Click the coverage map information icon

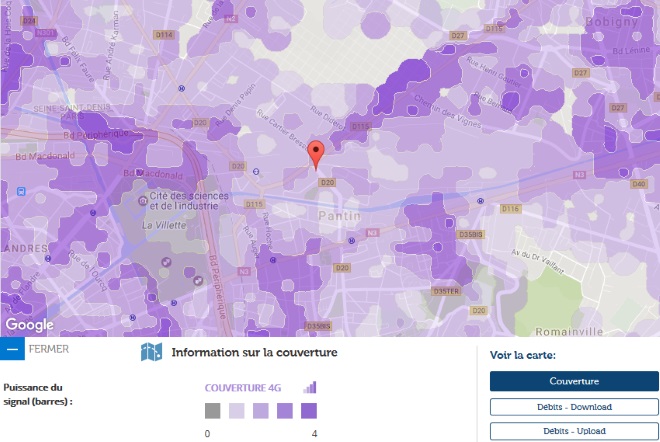151,352
